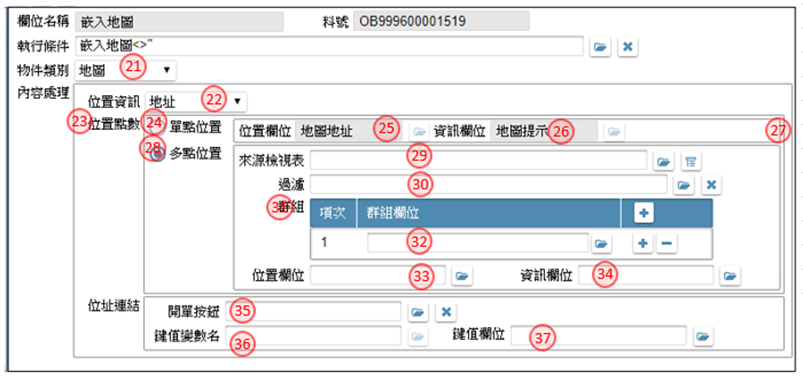Open folder picker for 執行條件 field

click(600, 47)
